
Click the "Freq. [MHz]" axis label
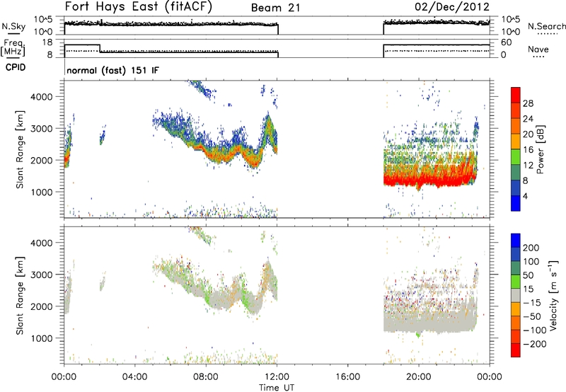pos(13,48)
